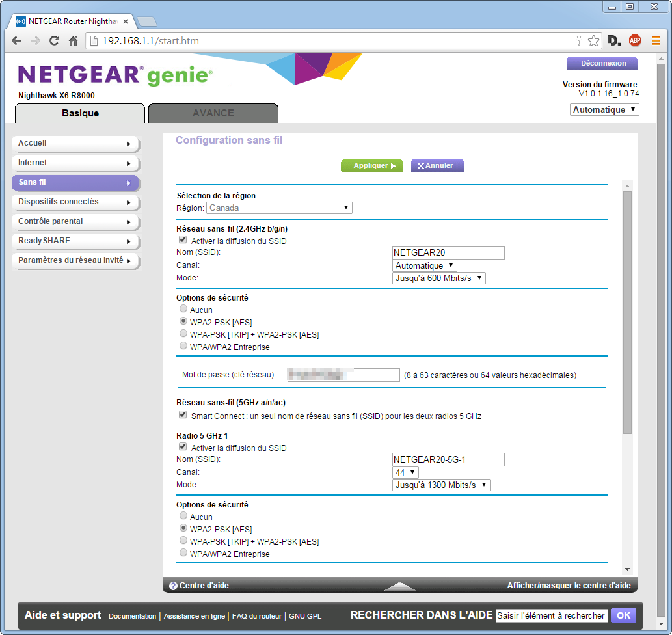672x635 pixels.
Task: Bookmark page with the star icon
Action: pyautogui.click(x=593, y=41)
